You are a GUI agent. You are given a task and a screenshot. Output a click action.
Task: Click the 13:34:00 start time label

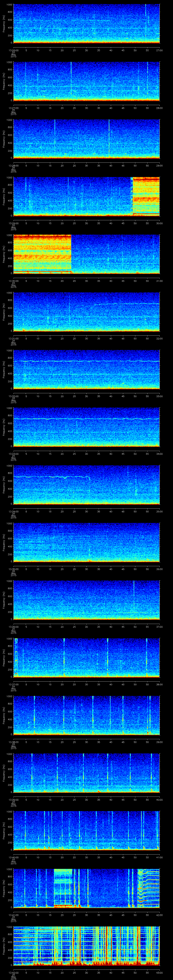tap(13, 511)
